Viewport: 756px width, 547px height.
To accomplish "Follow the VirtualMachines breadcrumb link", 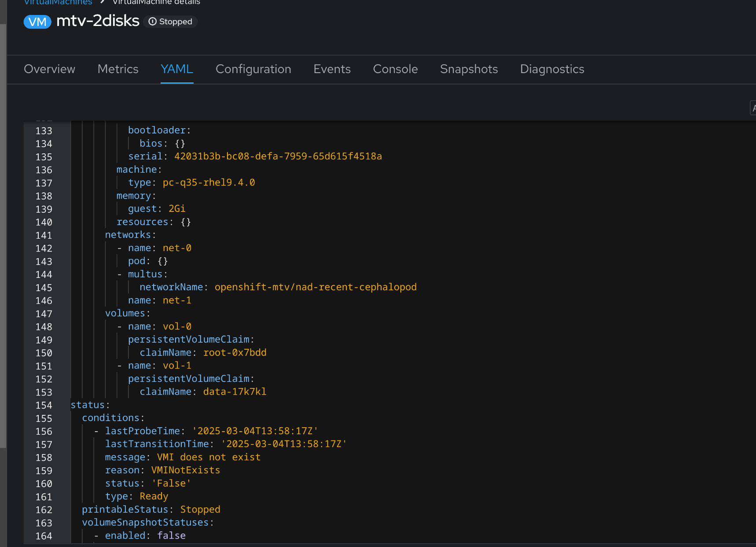I will click(58, 2).
